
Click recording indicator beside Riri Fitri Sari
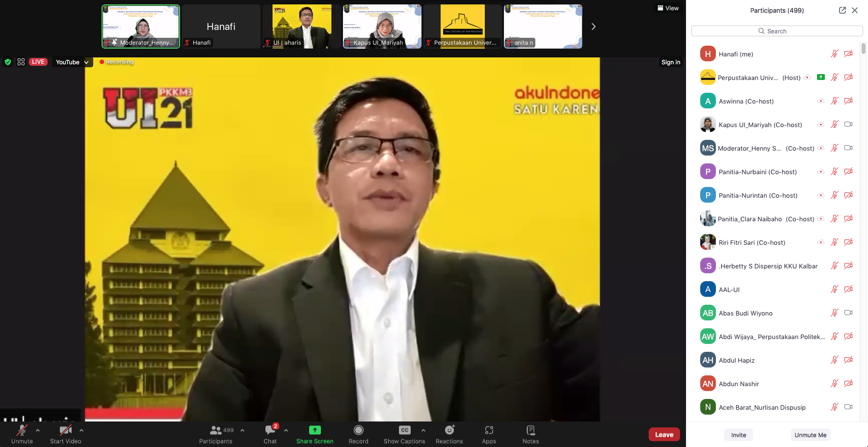pos(821,242)
